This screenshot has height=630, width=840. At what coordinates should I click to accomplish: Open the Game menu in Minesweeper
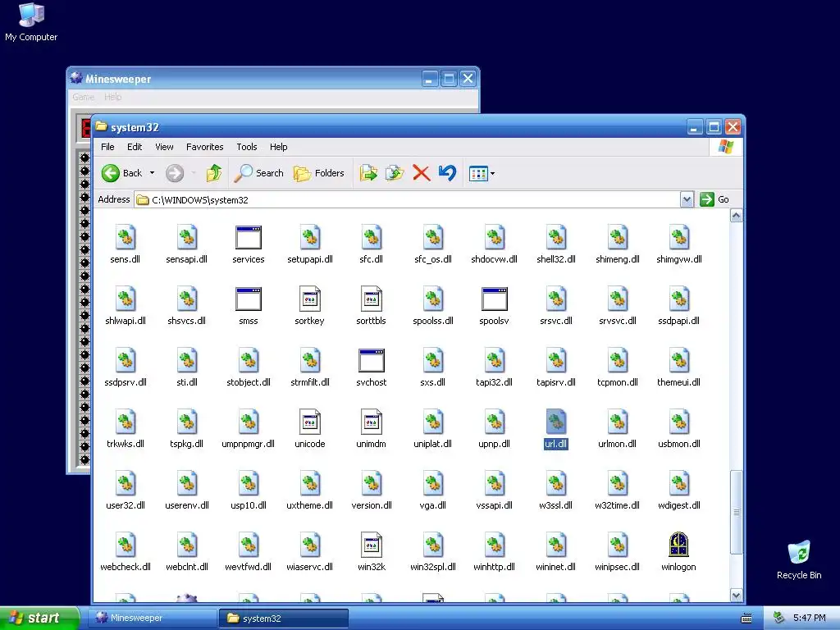(x=84, y=97)
